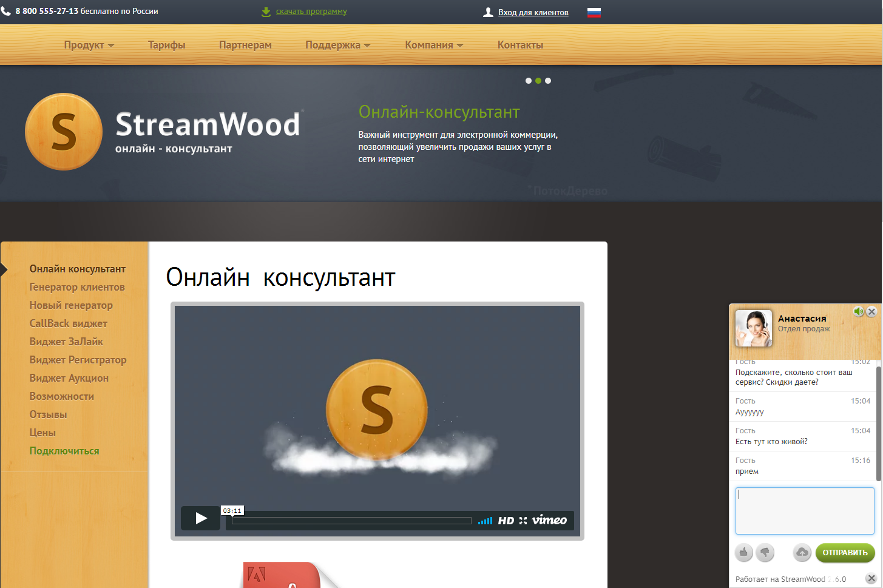The height and width of the screenshot is (588, 883).
Task: Click Анастасия's avatar photo
Action: pos(754,328)
